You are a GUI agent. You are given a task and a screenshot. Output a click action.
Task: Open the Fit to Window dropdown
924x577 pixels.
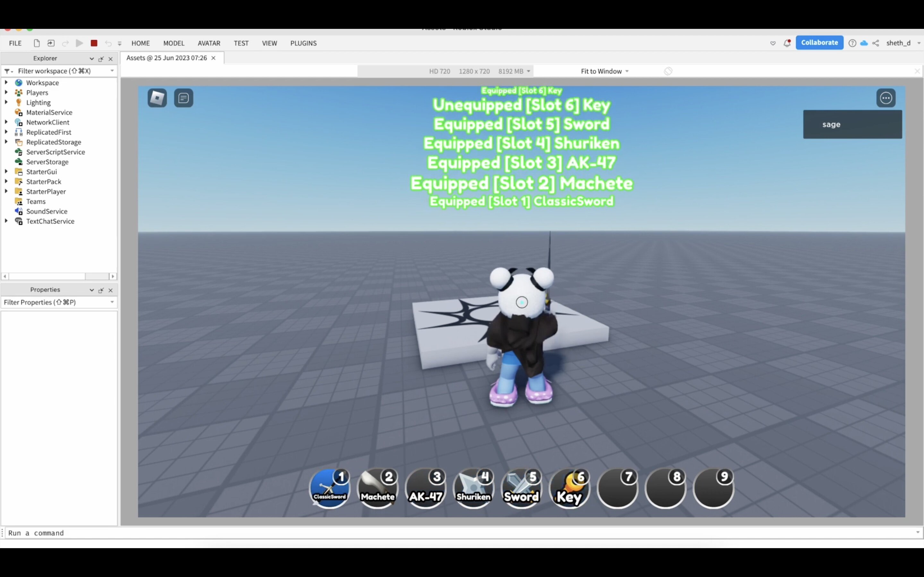coord(604,71)
